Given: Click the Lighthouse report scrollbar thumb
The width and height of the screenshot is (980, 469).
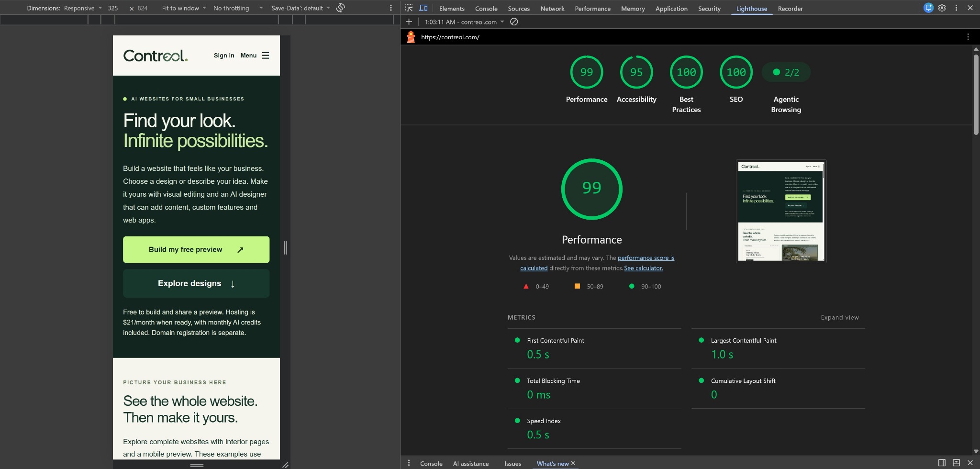Looking at the screenshot, I should (x=976, y=94).
